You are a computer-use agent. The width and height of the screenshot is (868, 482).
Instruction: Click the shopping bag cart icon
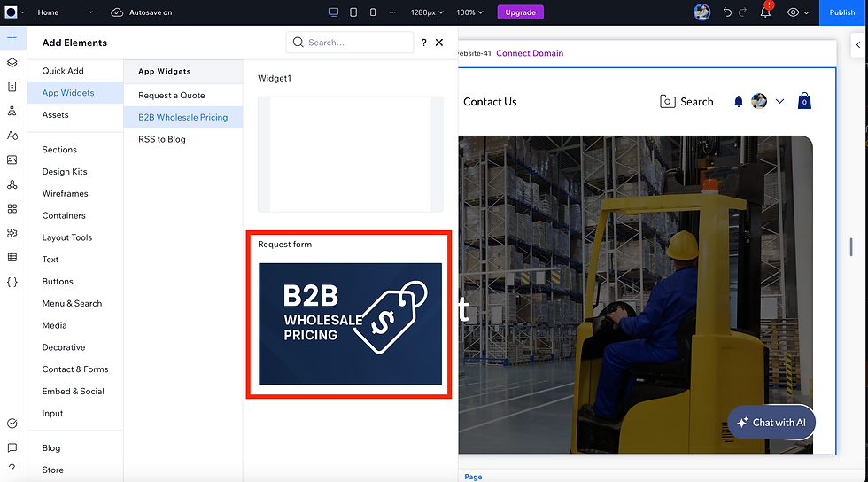804,101
